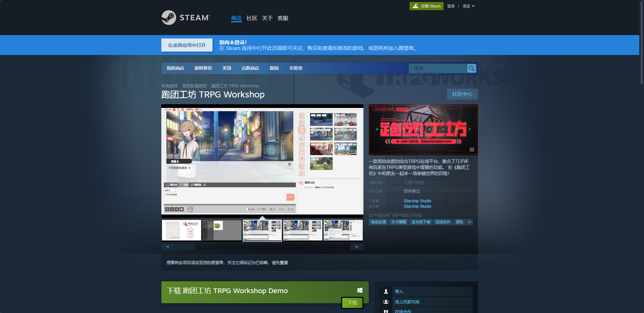
Task: Open publisher Starship Studio link
Action: point(417,206)
